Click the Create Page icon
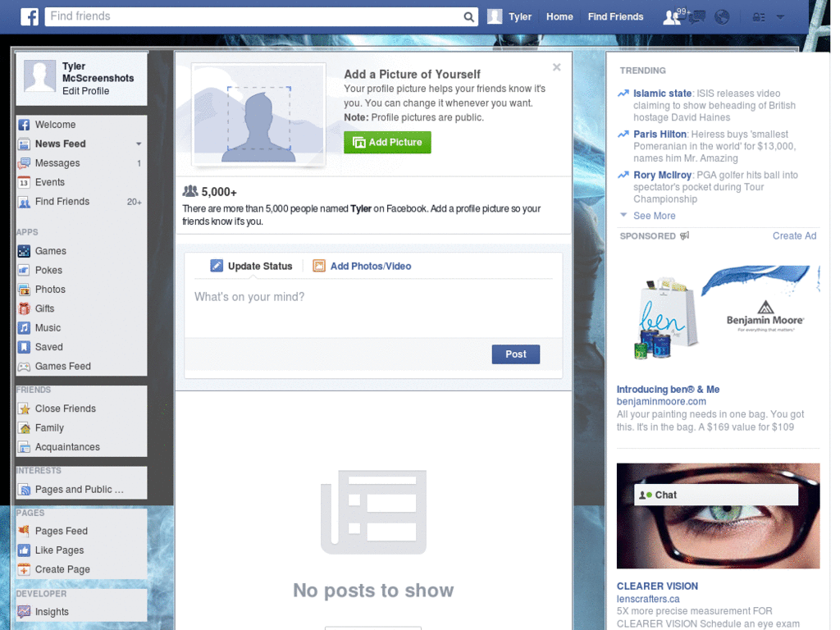Image resolution: width=840 pixels, height=630 pixels. point(24,569)
